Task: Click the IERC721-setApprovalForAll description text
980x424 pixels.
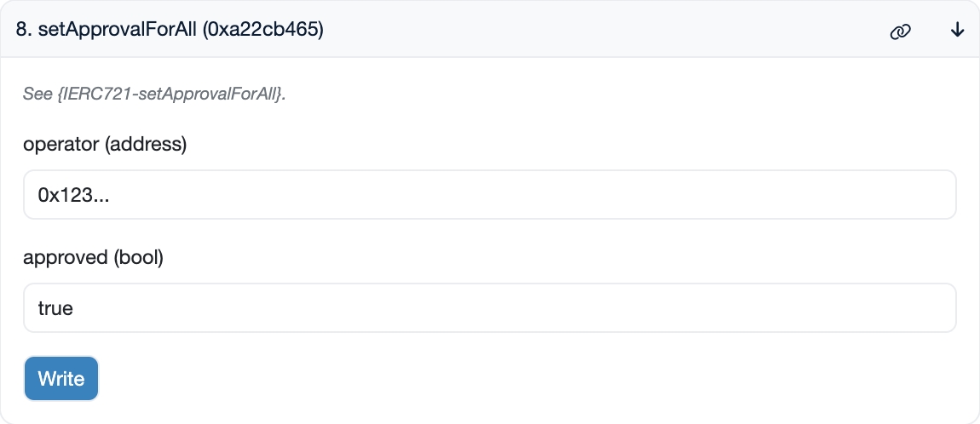Action: (154, 94)
